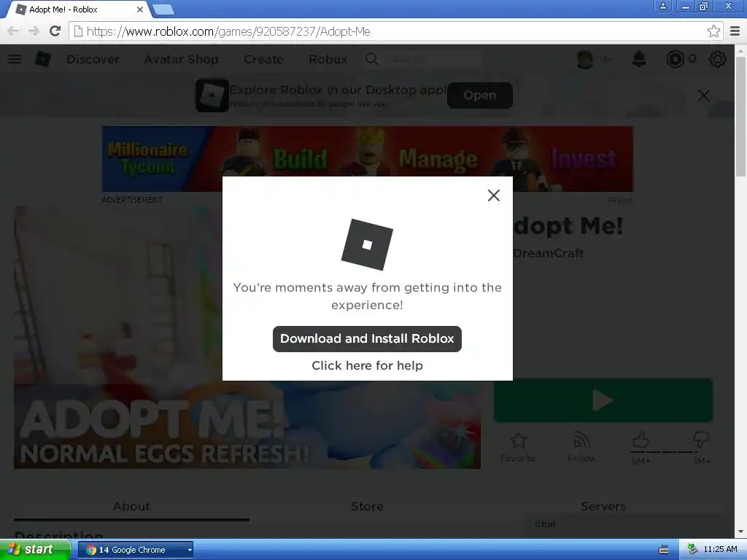Click the browser forward arrow

tap(34, 31)
